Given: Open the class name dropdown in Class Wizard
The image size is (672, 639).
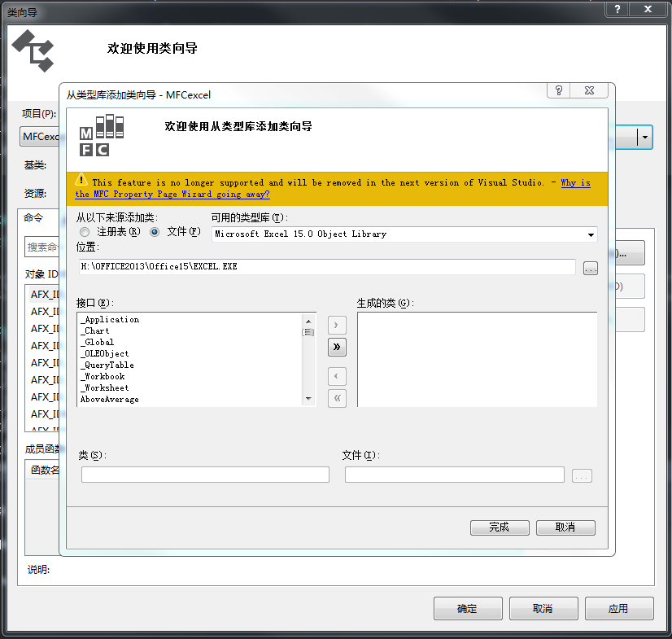Looking at the screenshot, I should (x=644, y=138).
